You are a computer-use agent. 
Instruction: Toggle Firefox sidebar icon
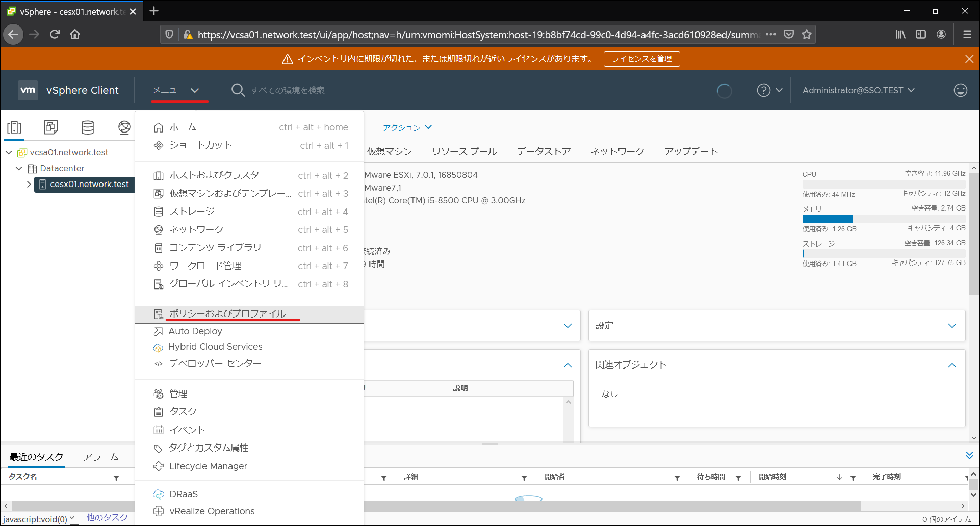(921, 34)
